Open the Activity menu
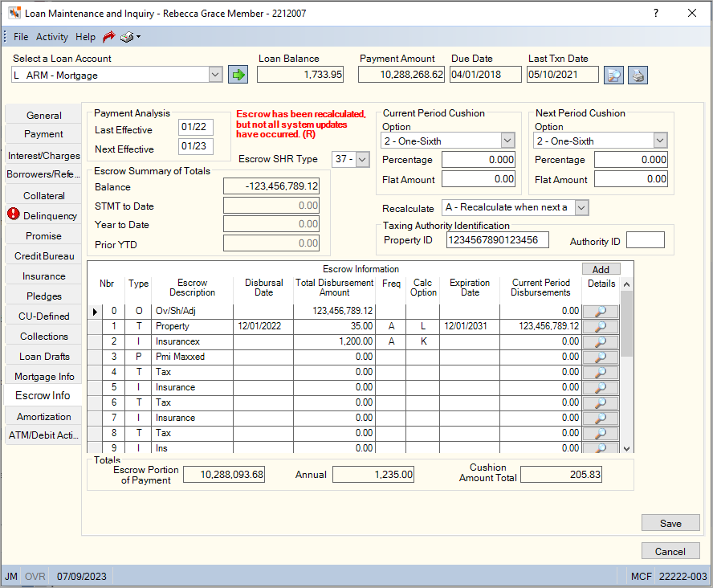 click(x=52, y=37)
